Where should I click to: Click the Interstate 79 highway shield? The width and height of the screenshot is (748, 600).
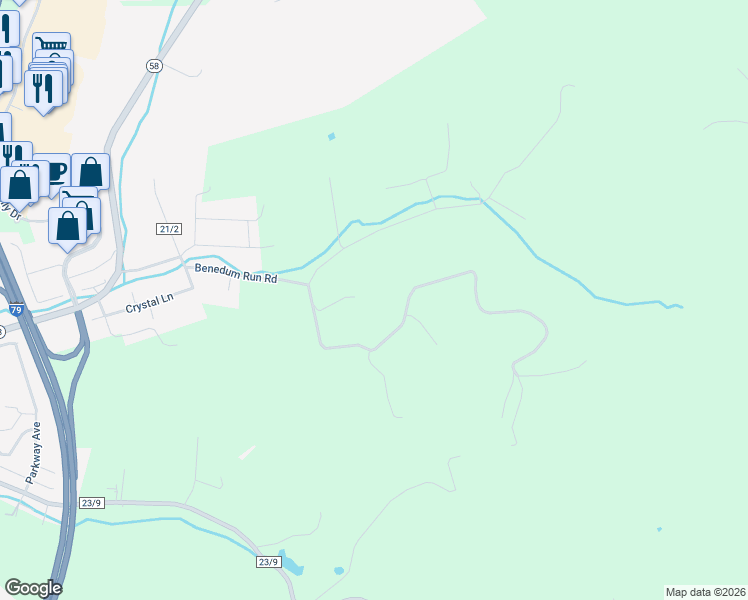click(16, 310)
